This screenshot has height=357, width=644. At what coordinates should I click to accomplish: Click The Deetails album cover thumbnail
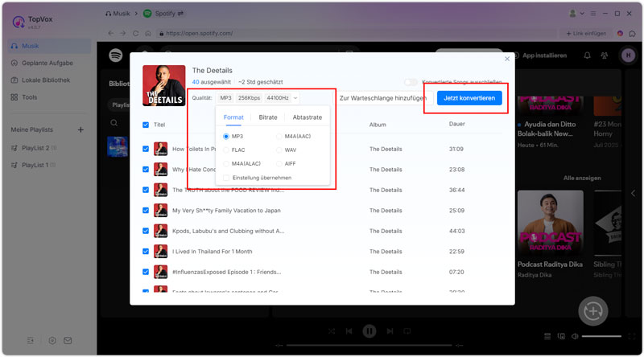coord(164,86)
